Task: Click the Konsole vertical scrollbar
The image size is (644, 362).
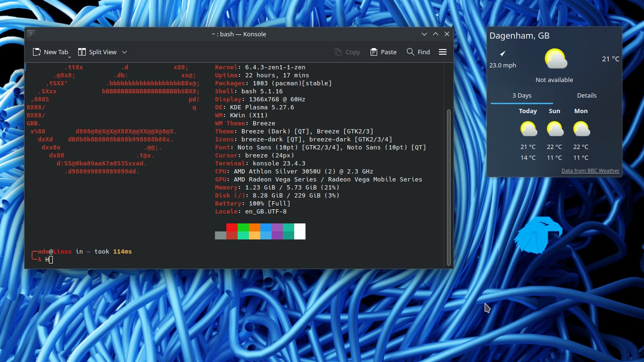Action: pyautogui.click(x=449, y=187)
